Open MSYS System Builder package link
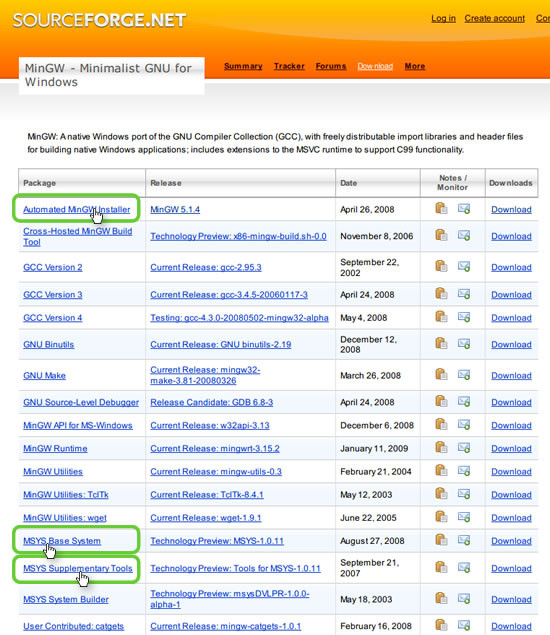Image resolution: width=550 pixels, height=635 pixels. (x=66, y=599)
